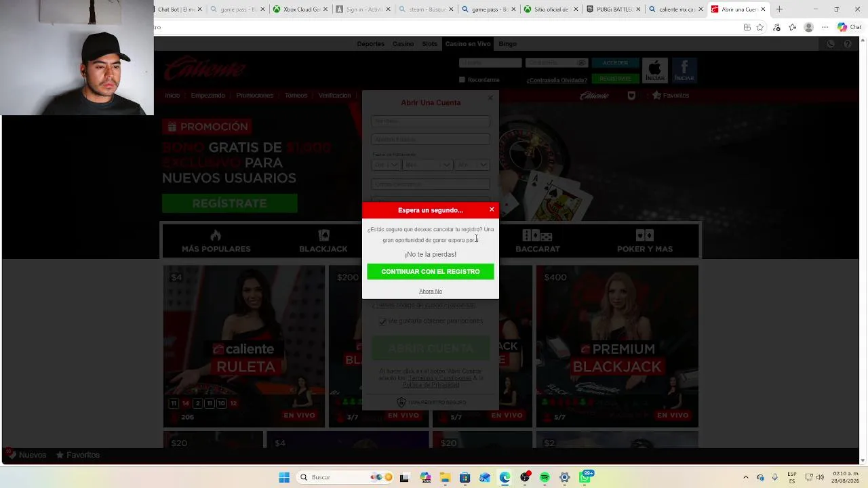Viewport: 868px width, 488px height.
Task: Show hidden system tray icons
Action: point(746,478)
